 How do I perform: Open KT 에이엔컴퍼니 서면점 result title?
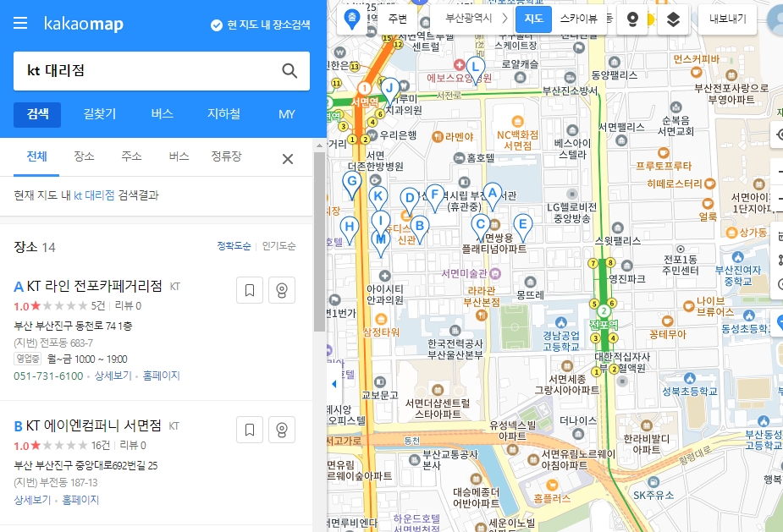tap(93, 425)
